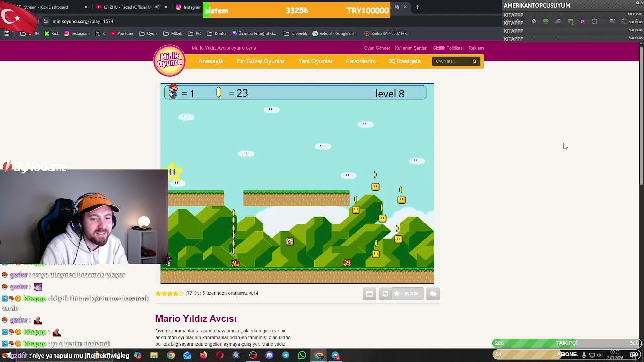Open Discord from taskbar

269,355
